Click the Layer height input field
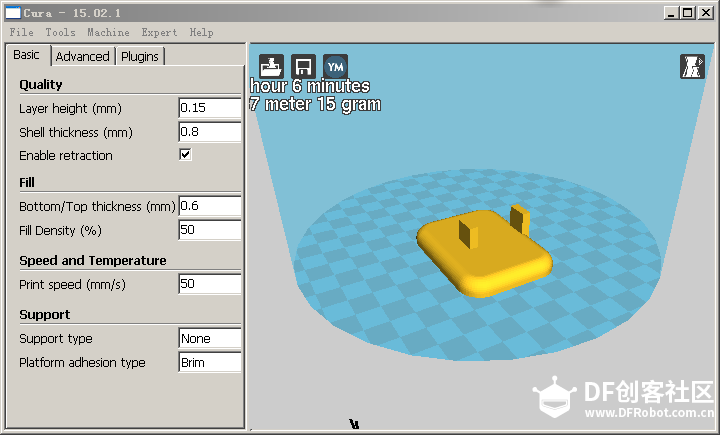 210,108
